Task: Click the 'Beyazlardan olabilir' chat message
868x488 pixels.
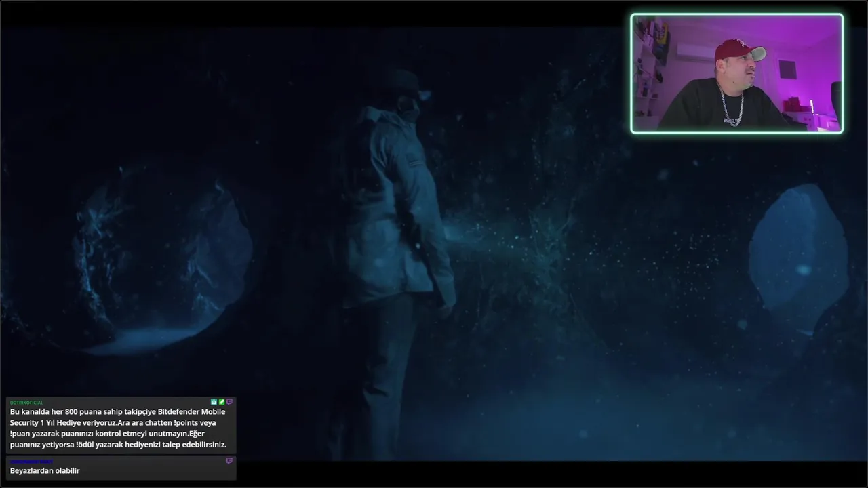Action: [x=45, y=471]
